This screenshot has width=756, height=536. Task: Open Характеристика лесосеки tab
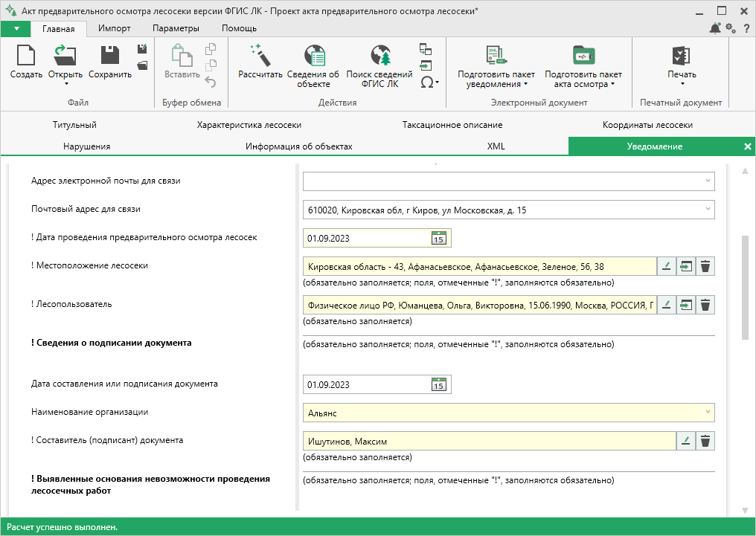[x=249, y=125]
